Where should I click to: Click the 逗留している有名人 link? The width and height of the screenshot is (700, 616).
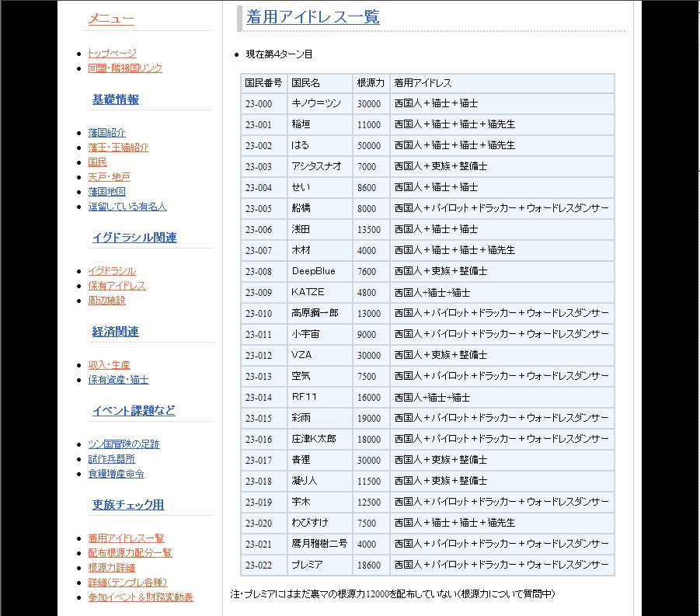pos(127,207)
